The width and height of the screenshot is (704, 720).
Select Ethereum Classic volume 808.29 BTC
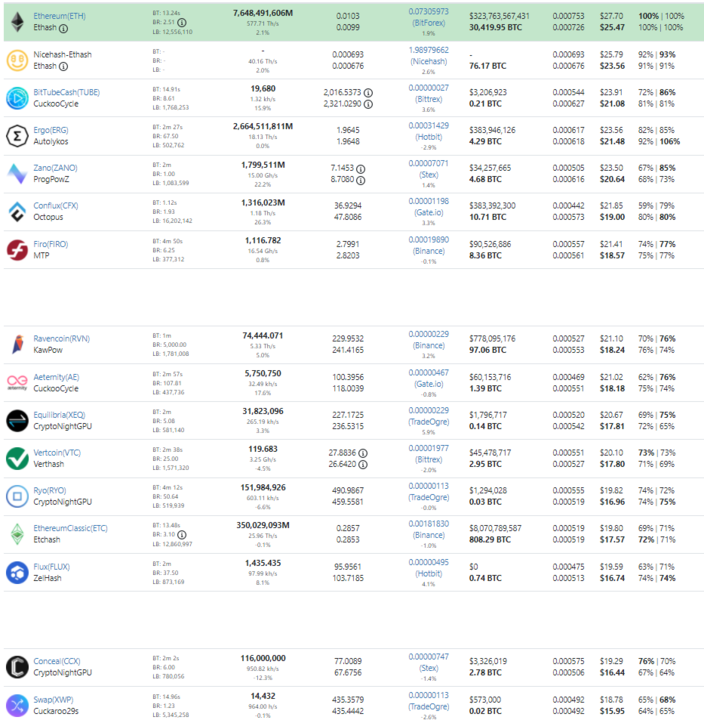point(490,540)
